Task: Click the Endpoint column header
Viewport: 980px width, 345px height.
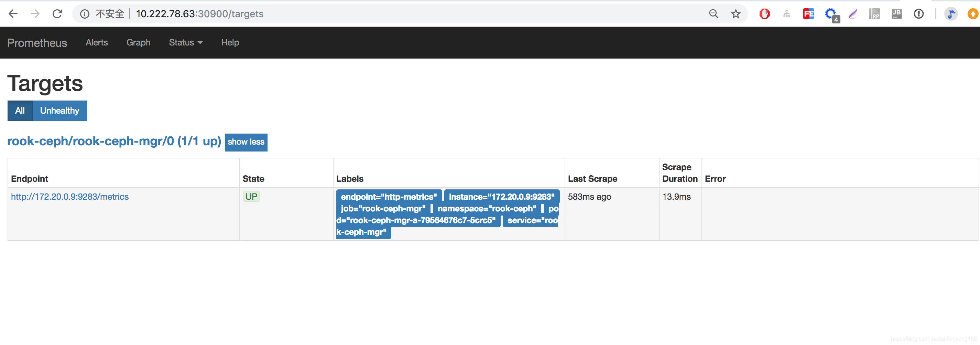Action: click(x=30, y=179)
